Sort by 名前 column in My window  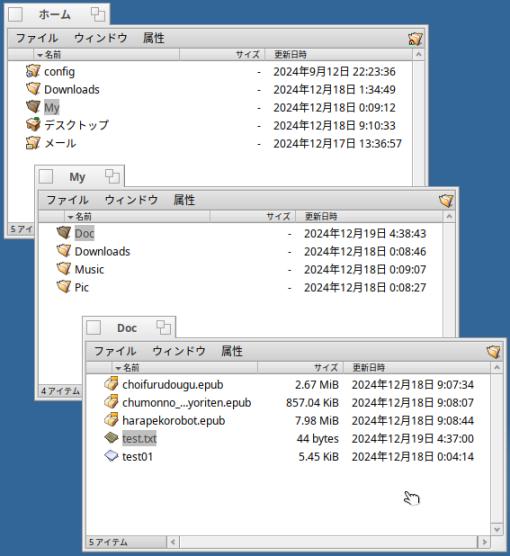pos(137,216)
